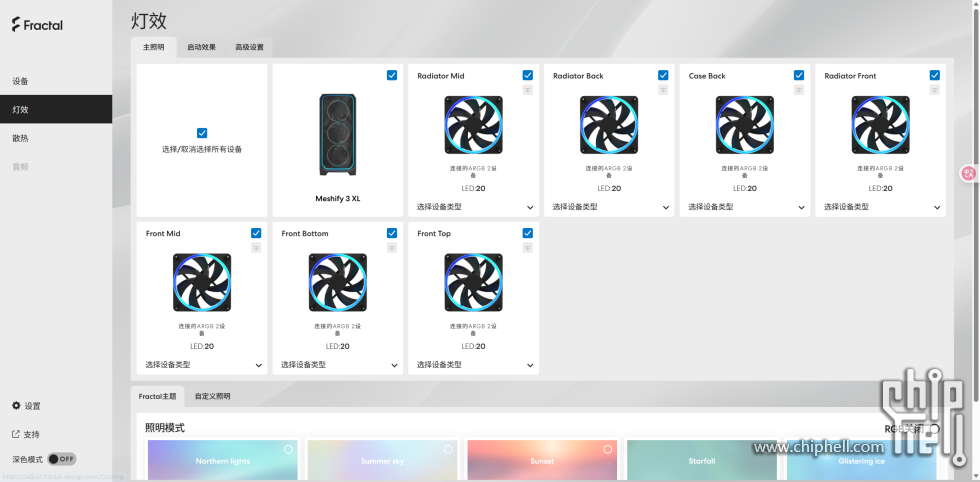Click the Front Bottom fan image
Viewport: 980px width, 482px height.
pos(338,283)
